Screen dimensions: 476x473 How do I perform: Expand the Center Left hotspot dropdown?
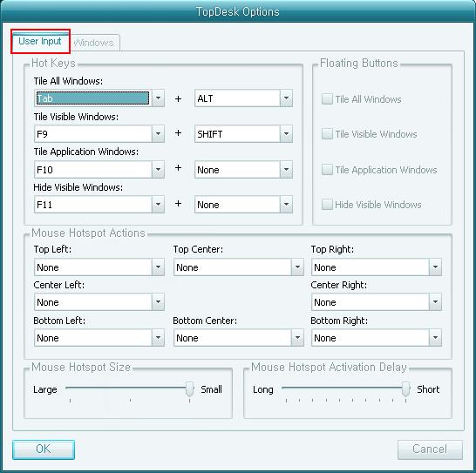pos(99,302)
